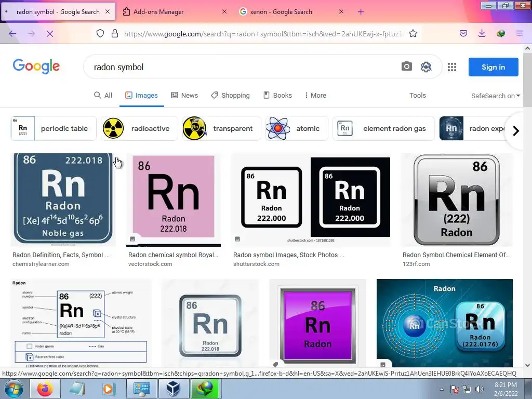Open a new browser tab
The height and width of the screenshot is (399, 532).
361,12
